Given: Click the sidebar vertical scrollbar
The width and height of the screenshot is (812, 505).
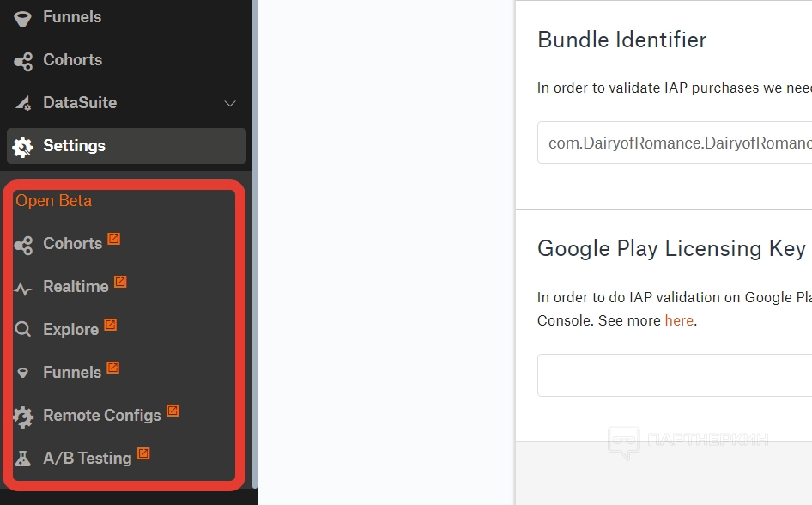Looking at the screenshot, I should 254,243.
